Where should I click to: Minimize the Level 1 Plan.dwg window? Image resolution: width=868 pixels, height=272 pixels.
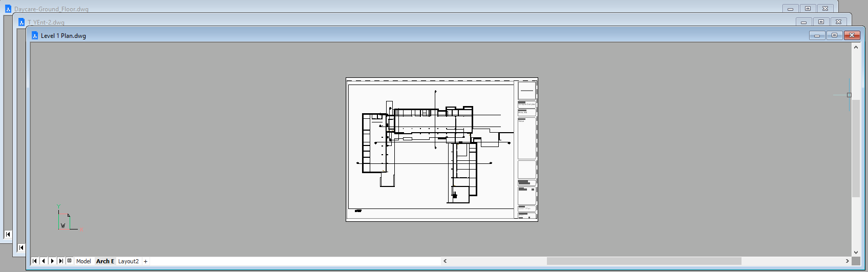(x=817, y=35)
